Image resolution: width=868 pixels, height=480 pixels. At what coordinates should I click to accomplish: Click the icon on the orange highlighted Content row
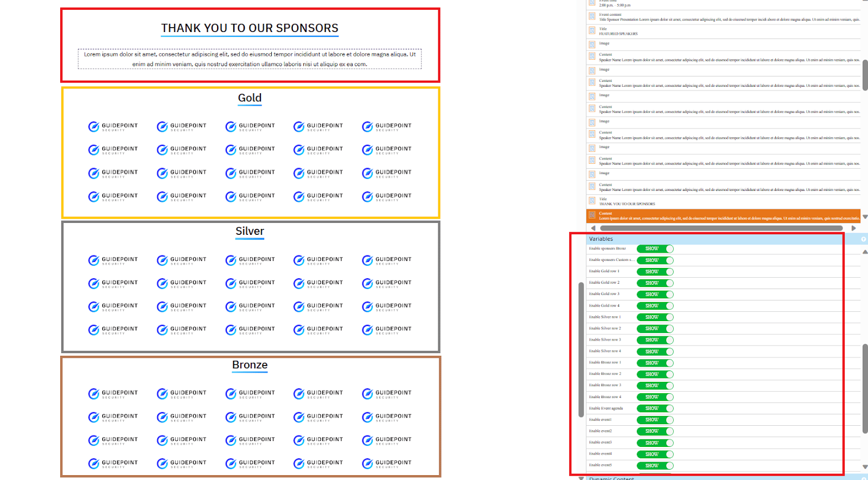[x=592, y=215]
